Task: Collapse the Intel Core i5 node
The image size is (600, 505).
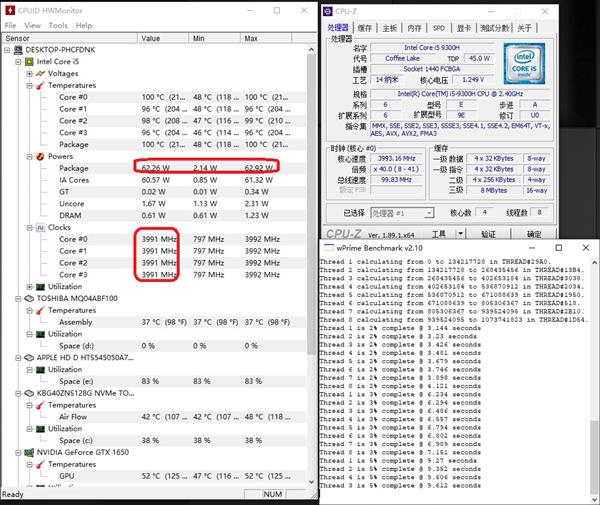Action: tap(18, 62)
